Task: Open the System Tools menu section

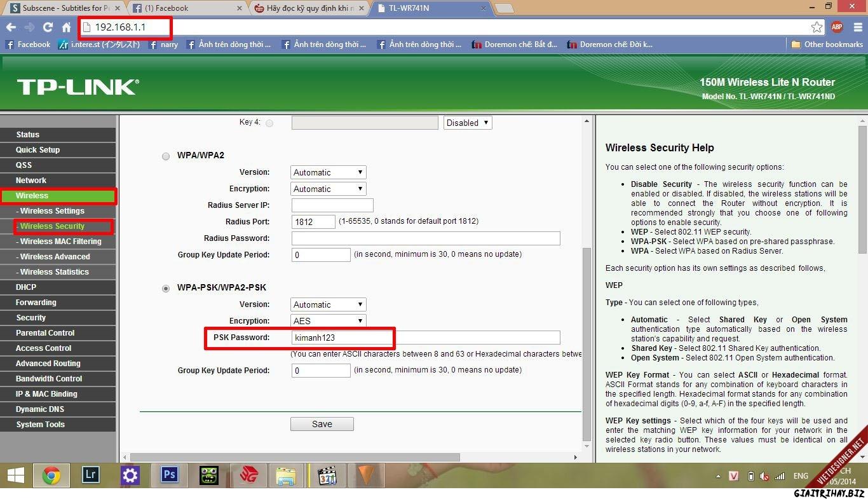Action: coord(41,425)
